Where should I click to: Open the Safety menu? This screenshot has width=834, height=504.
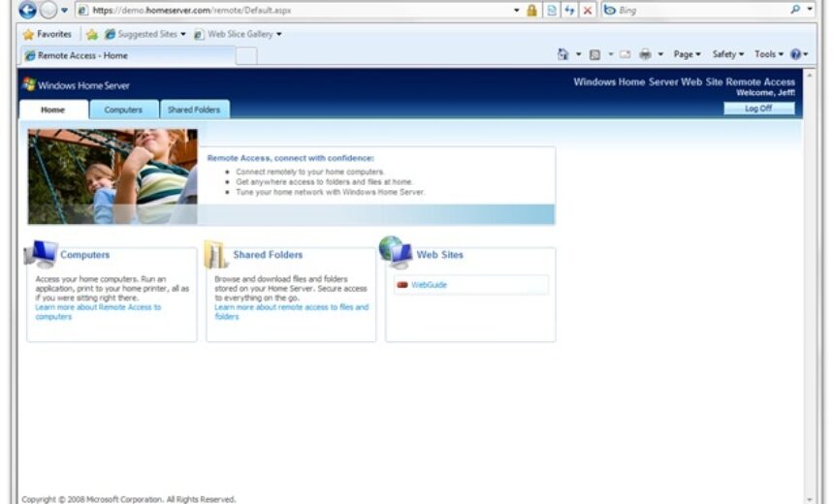[x=727, y=54]
